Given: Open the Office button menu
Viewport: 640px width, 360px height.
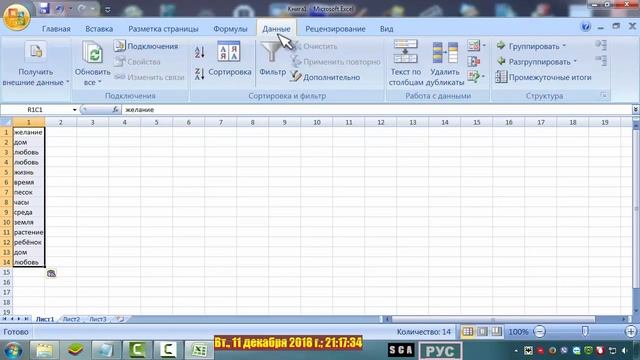Looking at the screenshot, I should coord(16,17).
